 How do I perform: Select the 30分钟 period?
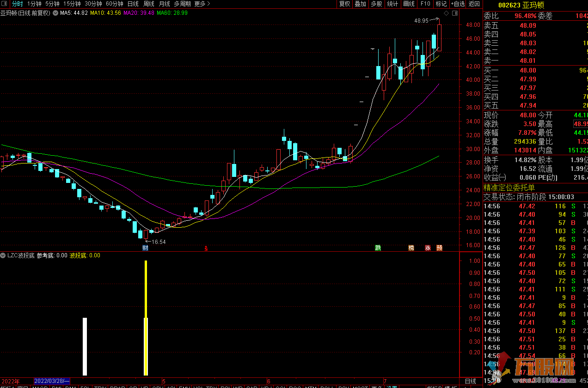93,4
